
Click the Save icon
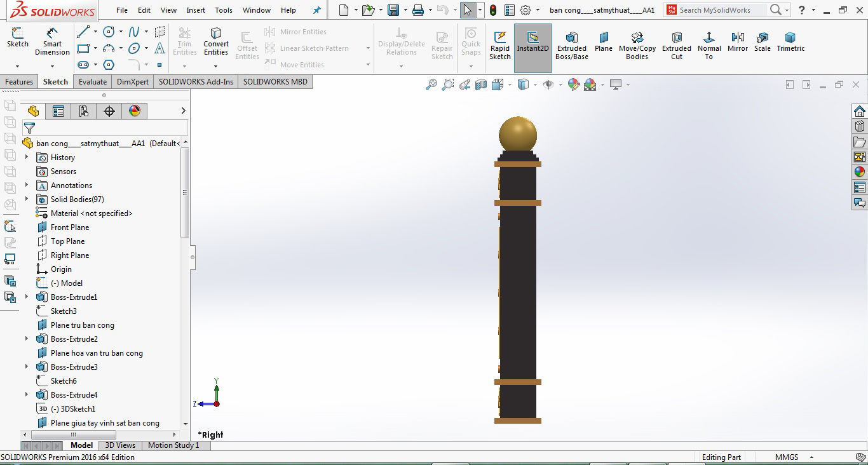[x=393, y=10]
